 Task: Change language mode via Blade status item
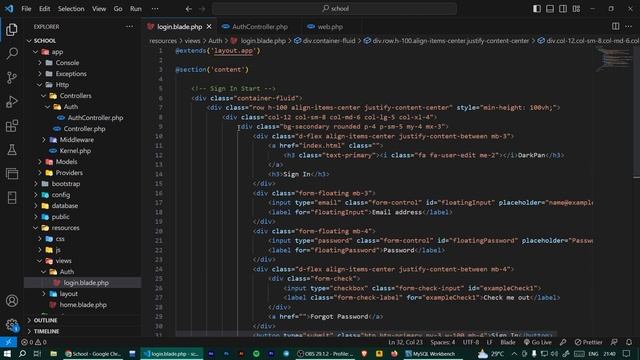(508, 342)
